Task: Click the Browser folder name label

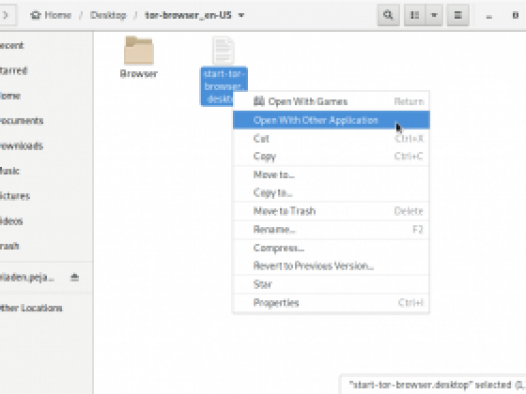Action: pyautogui.click(x=139, y=74)
